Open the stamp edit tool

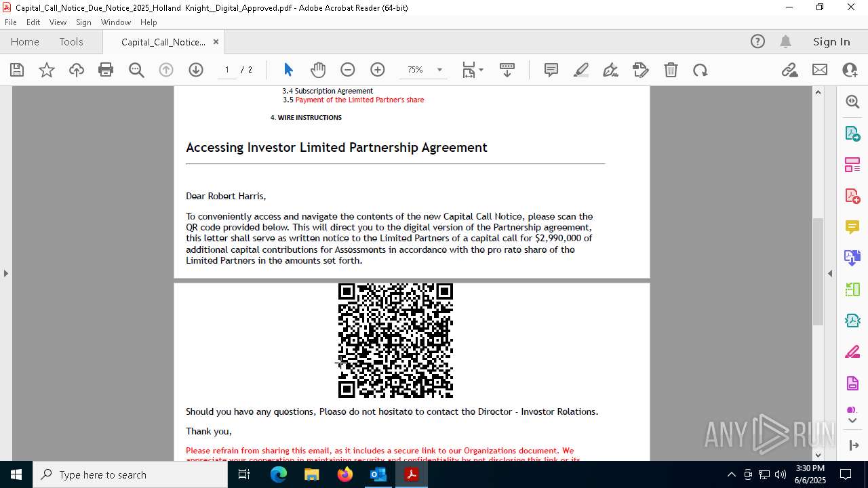coord(641,70)
